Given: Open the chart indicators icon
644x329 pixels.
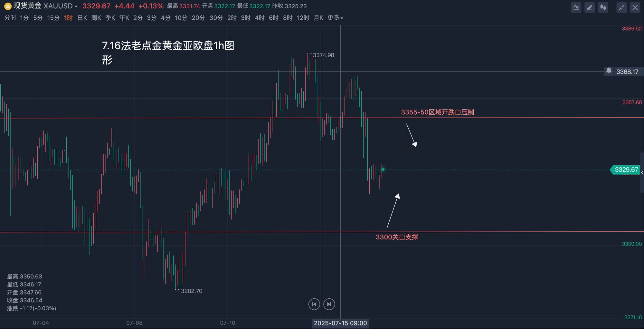Looking at the screenshot, I should (576, 7).
